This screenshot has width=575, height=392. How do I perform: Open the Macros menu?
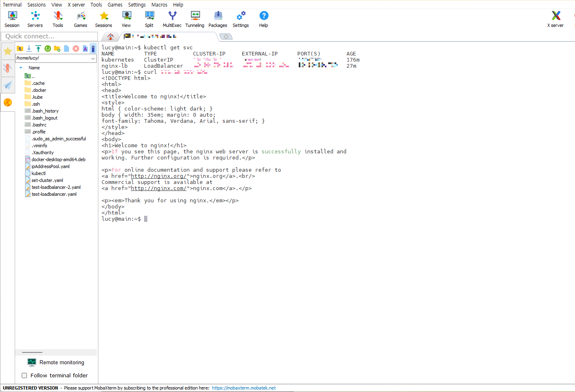(160, 4)
